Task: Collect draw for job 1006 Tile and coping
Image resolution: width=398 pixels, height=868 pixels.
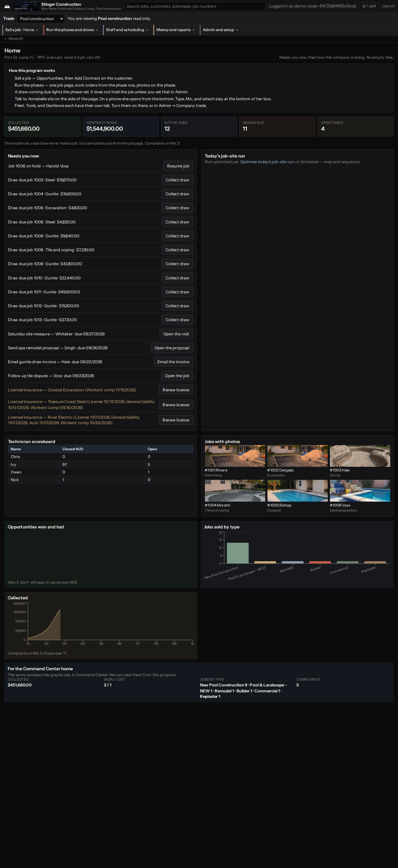Action: (177, 250)
